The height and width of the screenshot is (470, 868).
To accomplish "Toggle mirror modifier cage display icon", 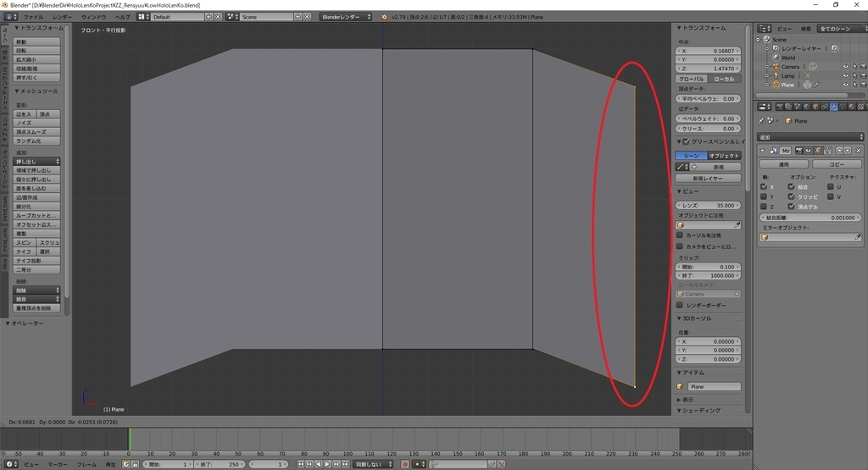I will tap(827, 151).
